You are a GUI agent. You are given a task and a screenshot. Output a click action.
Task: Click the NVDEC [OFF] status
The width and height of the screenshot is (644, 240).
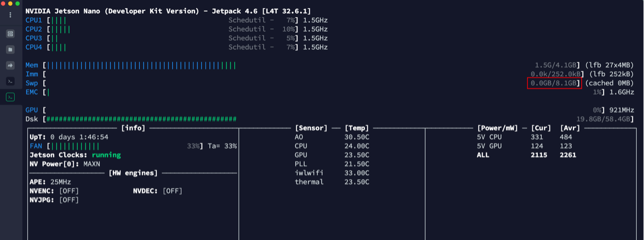[x=172, y=191]
